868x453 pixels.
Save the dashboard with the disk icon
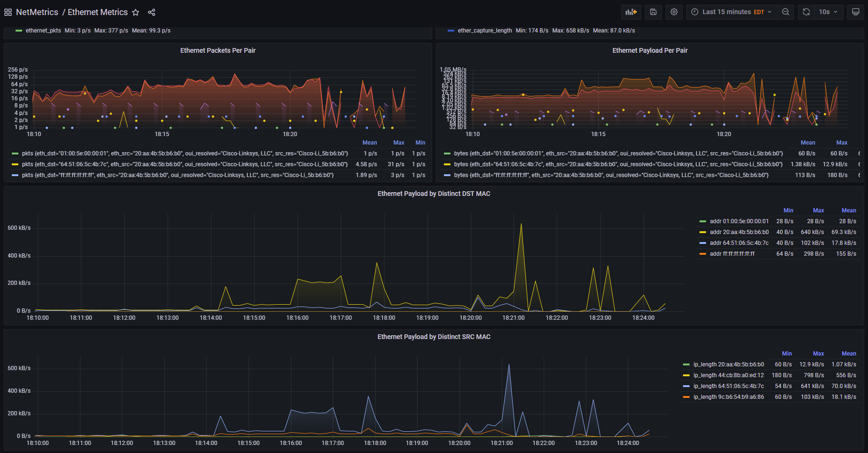[653, 12]
